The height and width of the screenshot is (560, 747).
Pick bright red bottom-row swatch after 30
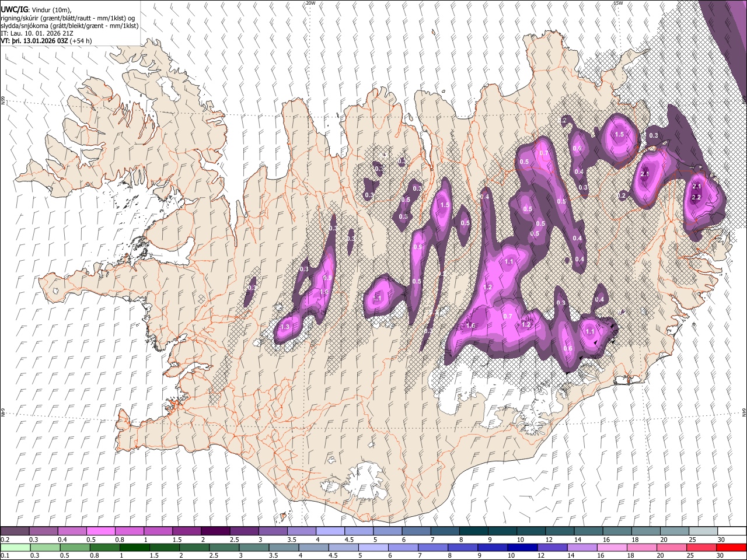click(731, 547)
